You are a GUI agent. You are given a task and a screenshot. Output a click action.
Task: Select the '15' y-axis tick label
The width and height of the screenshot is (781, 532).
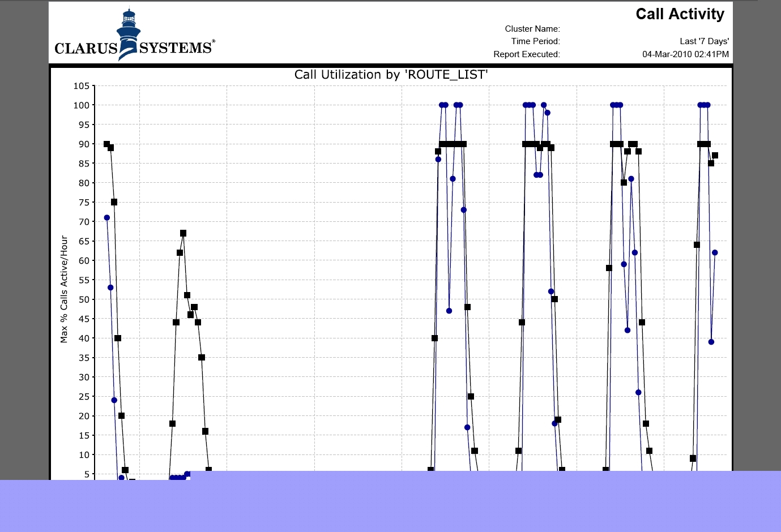(x=84, y=436)
